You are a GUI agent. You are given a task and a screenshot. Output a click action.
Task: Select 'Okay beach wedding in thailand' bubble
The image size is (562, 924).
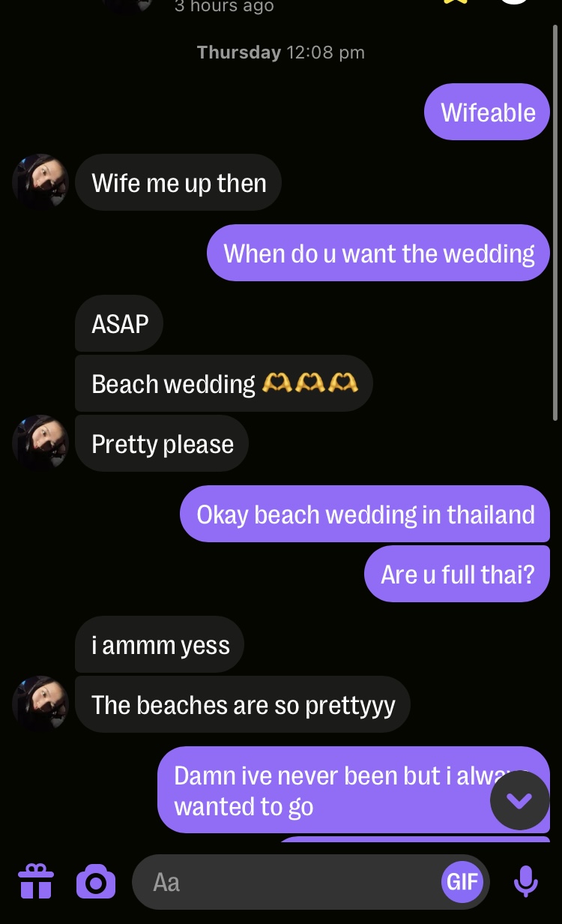pyautogui.click(x=365, y=514)
